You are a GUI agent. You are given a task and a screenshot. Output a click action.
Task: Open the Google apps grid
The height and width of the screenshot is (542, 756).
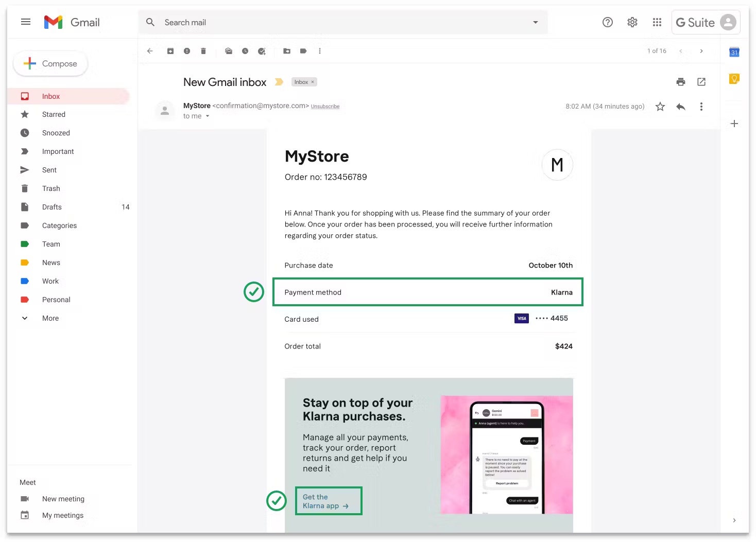point(657,22)
